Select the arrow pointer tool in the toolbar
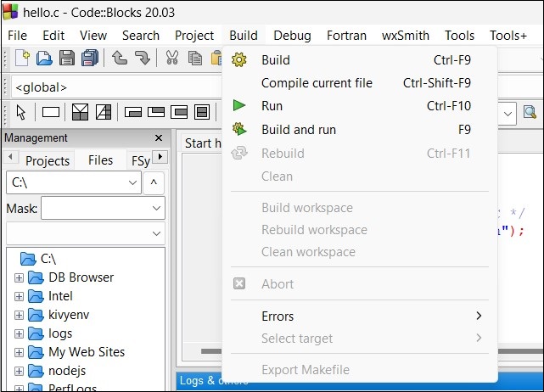 coord(21,112)
